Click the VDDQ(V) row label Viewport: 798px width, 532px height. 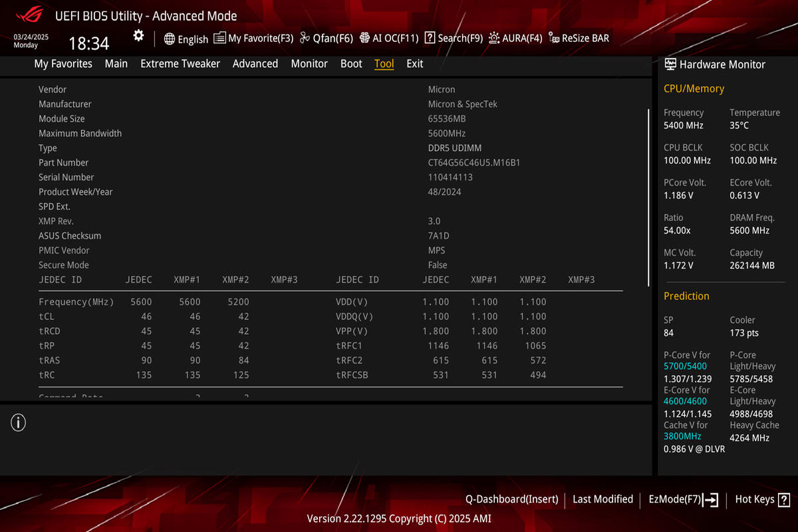[354, 317]
